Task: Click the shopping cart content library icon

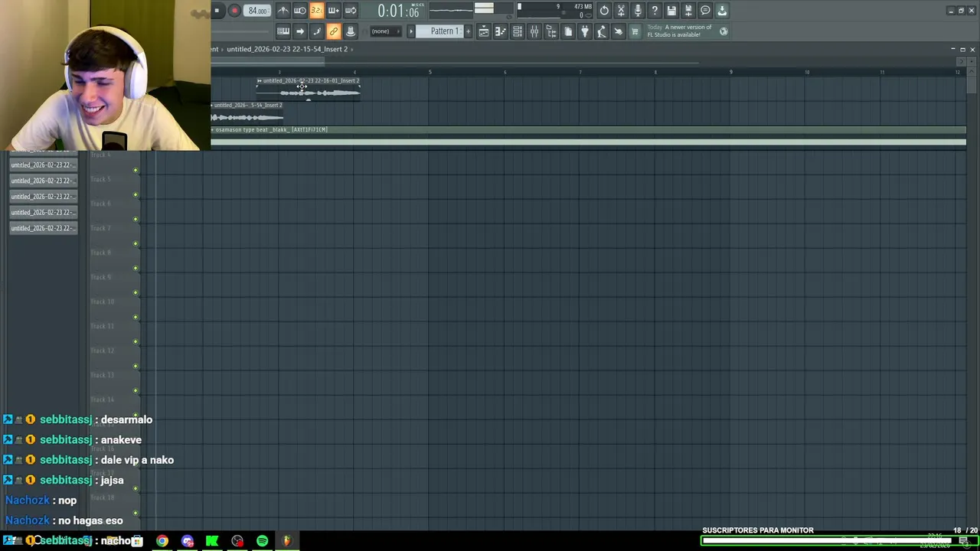Action: coord(635,31)
